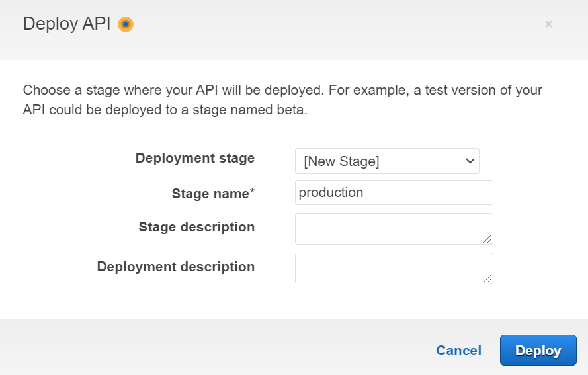Image resolution: width=588 pixels, height=375 pixels.
Task: Click the required asterisk after Stage name
Action: point(252,193)
